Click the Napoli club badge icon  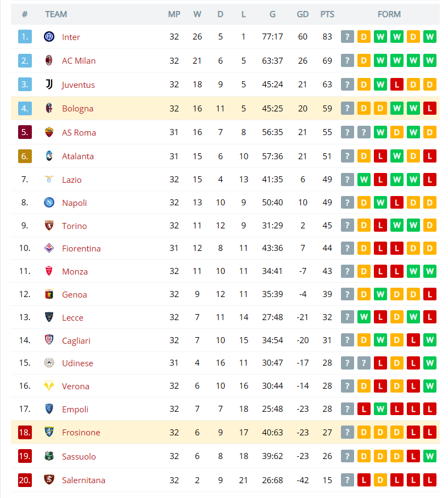pos(49,202)
